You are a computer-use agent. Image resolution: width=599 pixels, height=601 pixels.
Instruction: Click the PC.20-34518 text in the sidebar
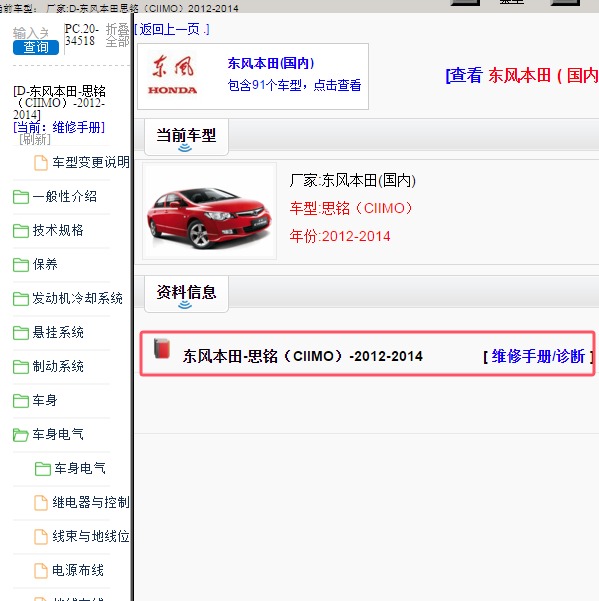tap(82, 34)
